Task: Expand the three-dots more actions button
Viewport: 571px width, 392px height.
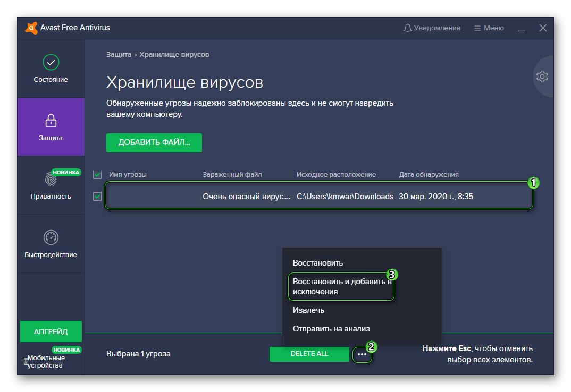Action: 362,354
